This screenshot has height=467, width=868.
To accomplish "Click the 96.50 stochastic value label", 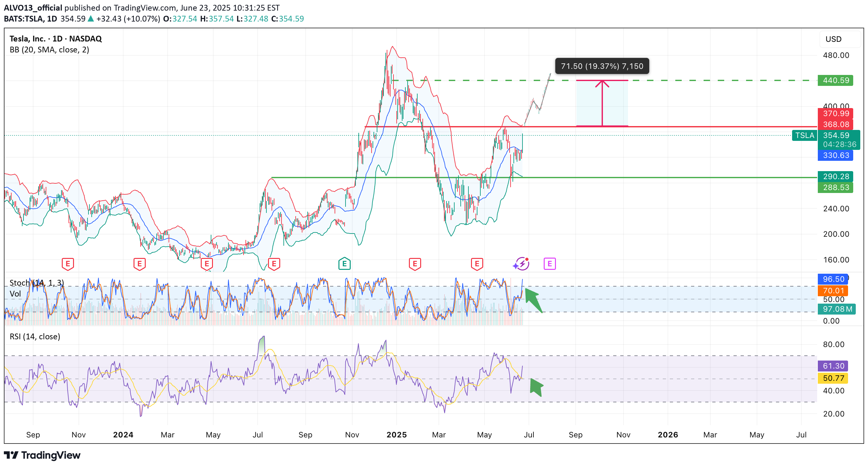I will click(833, 279).
